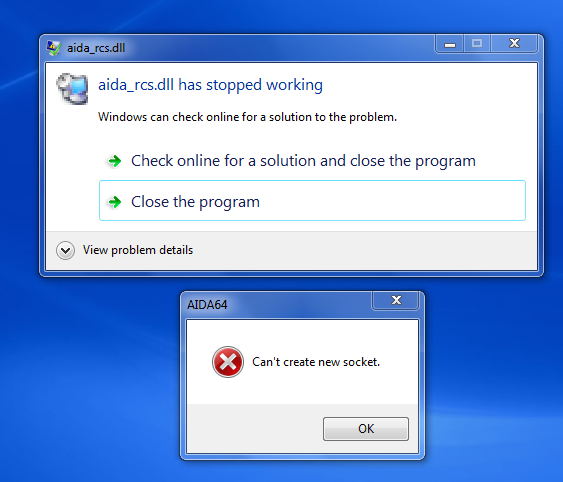Click the crashed program computer icon

click(73, 88)
